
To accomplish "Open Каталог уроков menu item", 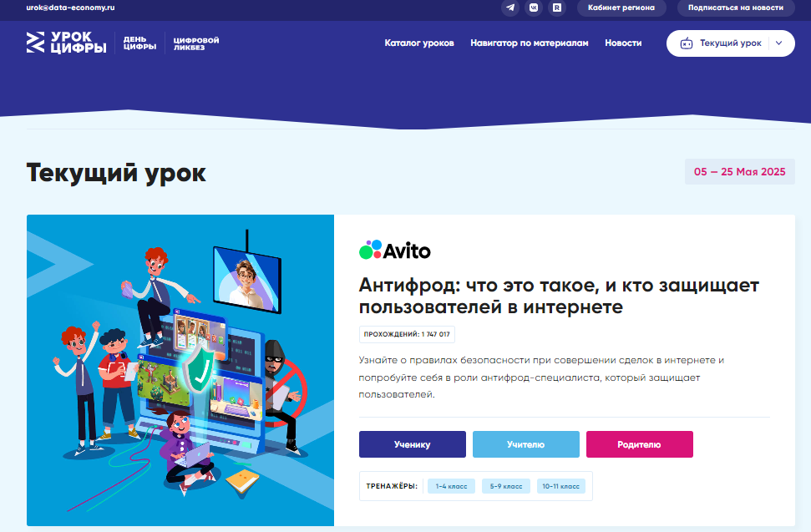I will point(419,43).
